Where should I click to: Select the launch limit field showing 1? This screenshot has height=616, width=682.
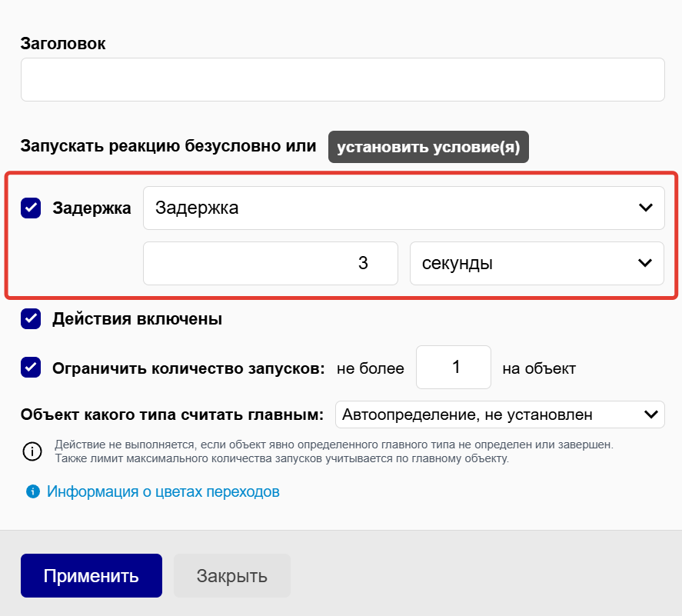(453, 368)
